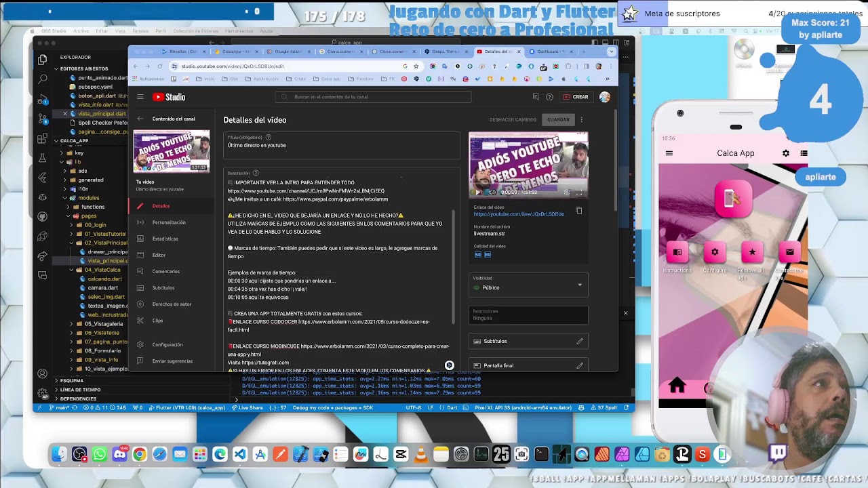Open the GitHub view in VS Code
The width and height of the screenshot is (868, 488).
tap(42, 217)
